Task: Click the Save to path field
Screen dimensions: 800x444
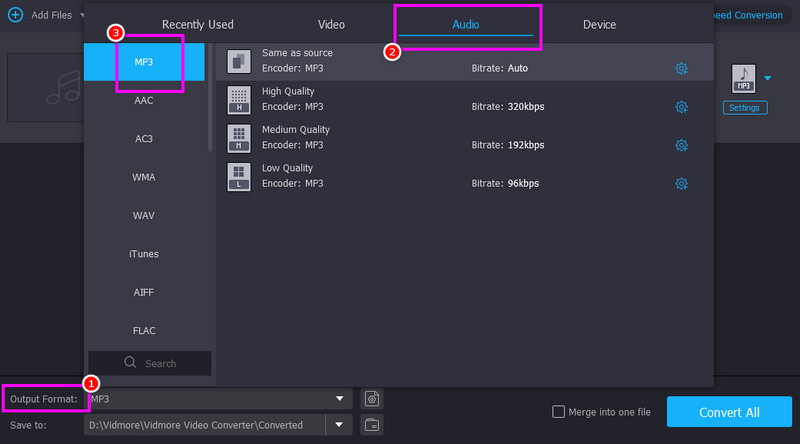Action: [204, 425]
